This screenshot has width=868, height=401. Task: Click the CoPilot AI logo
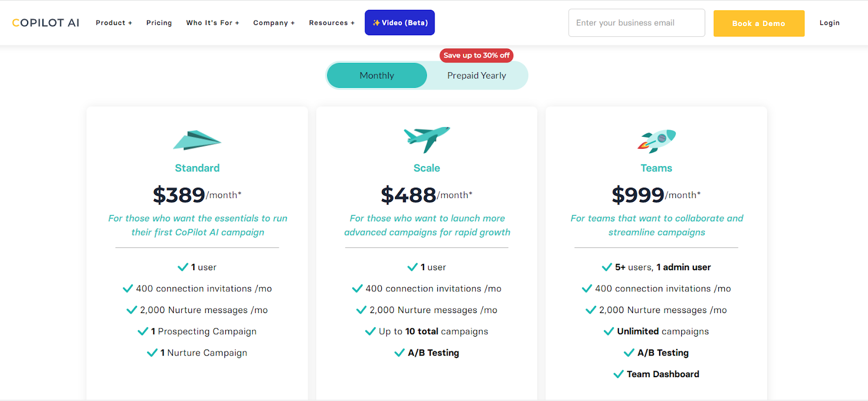coord(46,23)
